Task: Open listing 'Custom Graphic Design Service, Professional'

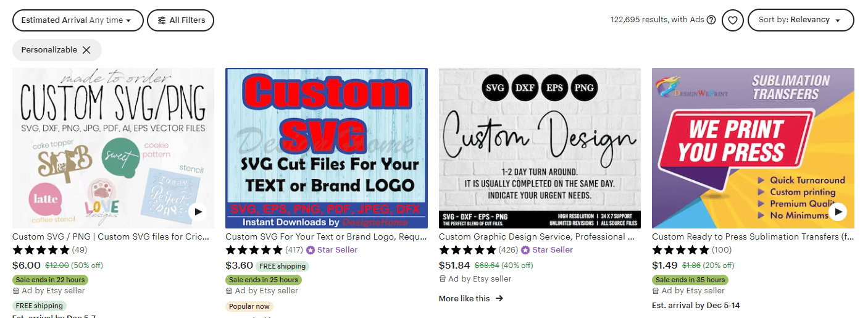Action: 536,236
